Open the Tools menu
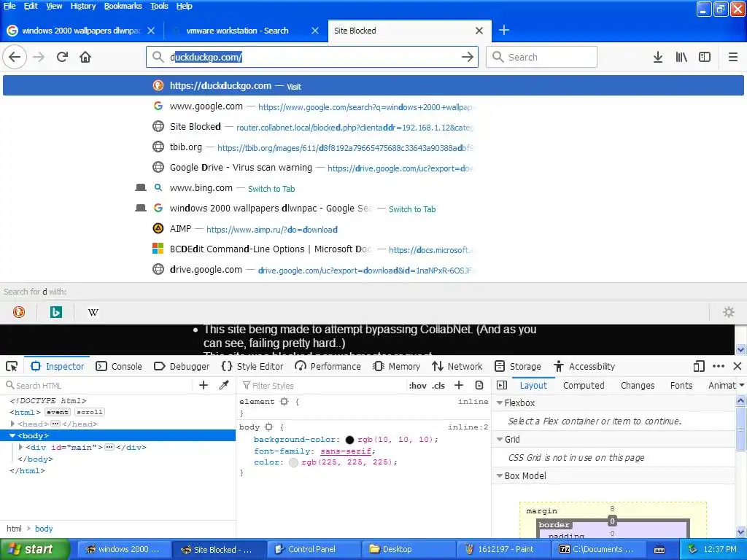The width and height of the screenshot is (747, 560). (159, 6)
